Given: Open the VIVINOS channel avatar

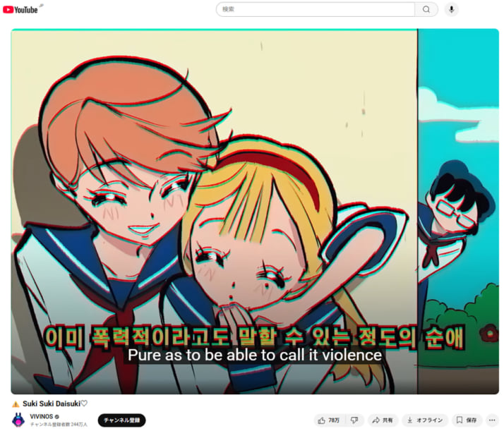Looking at the screenshot, I should 18,420.
